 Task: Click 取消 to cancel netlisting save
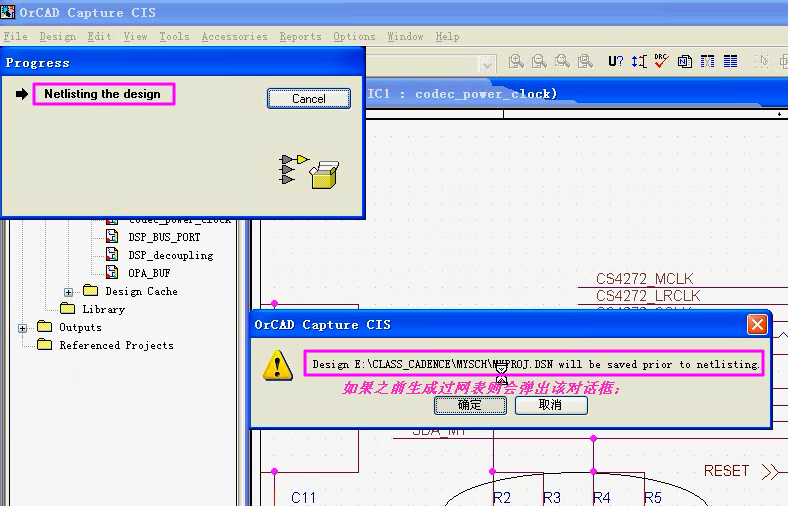coord(551,405)
